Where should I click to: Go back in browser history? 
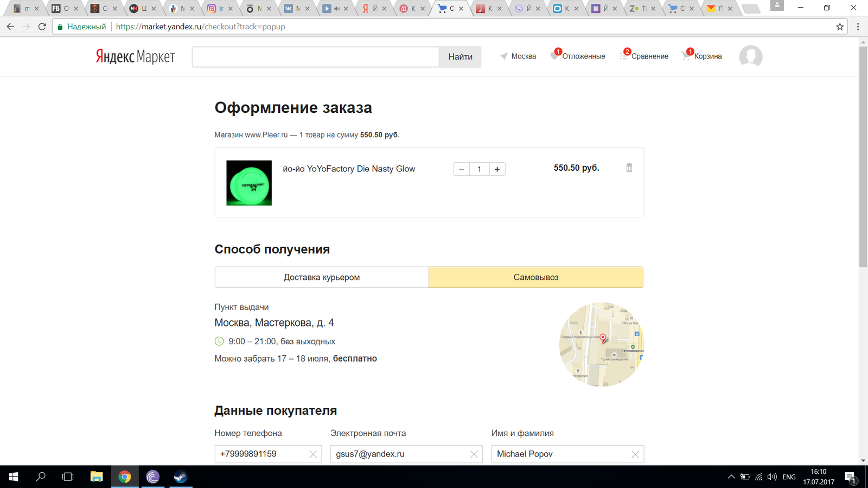tap(10, 27)
